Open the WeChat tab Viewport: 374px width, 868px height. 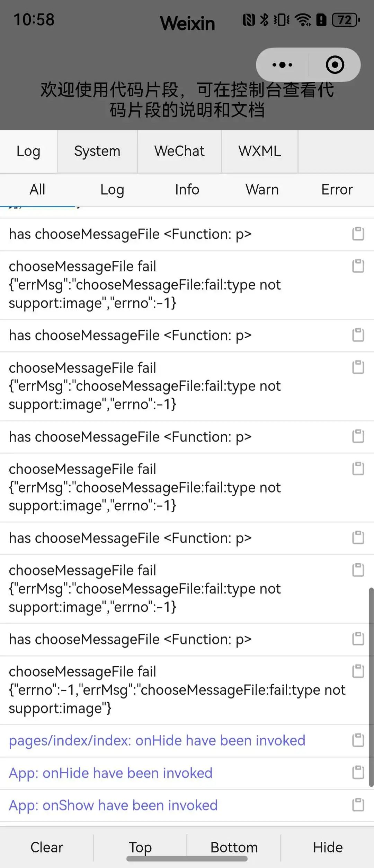point(179,151)
